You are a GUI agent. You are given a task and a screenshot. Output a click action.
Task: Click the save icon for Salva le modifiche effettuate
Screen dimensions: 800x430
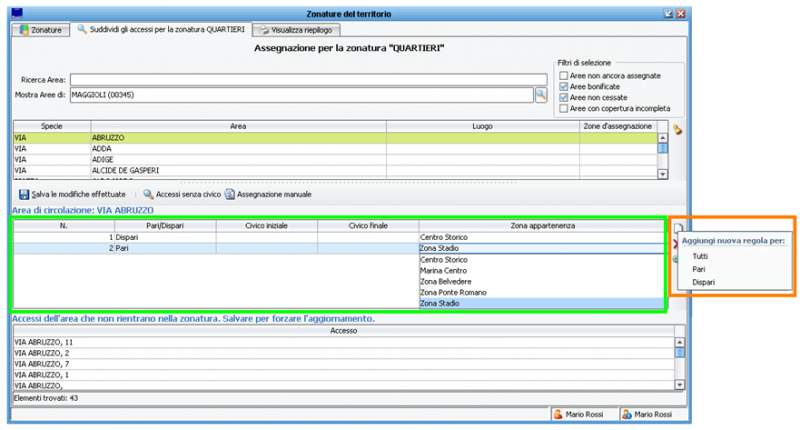tap(24, 194)
